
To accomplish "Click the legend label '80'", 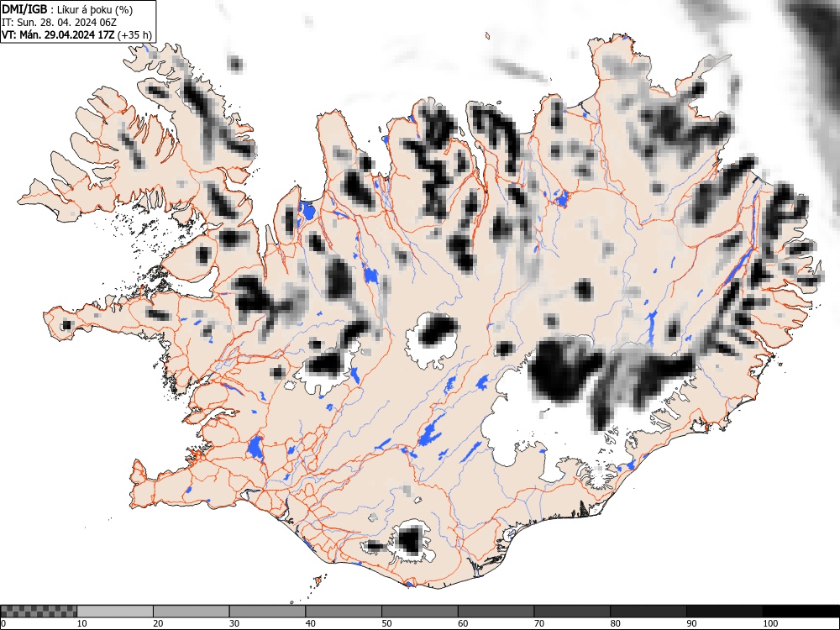I will [x=616, y=623].
